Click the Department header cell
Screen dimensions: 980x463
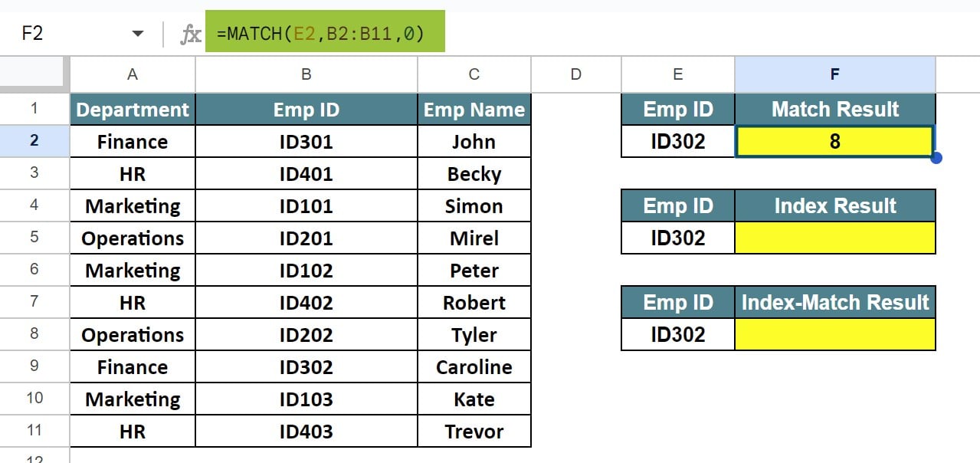(132, 109)
